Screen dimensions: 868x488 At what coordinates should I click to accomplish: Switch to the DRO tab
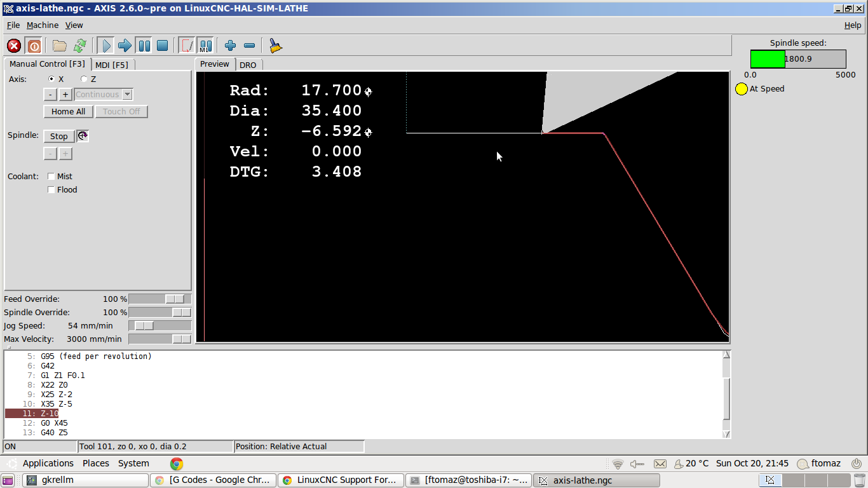pyautogui.click(x=248, y=65)
